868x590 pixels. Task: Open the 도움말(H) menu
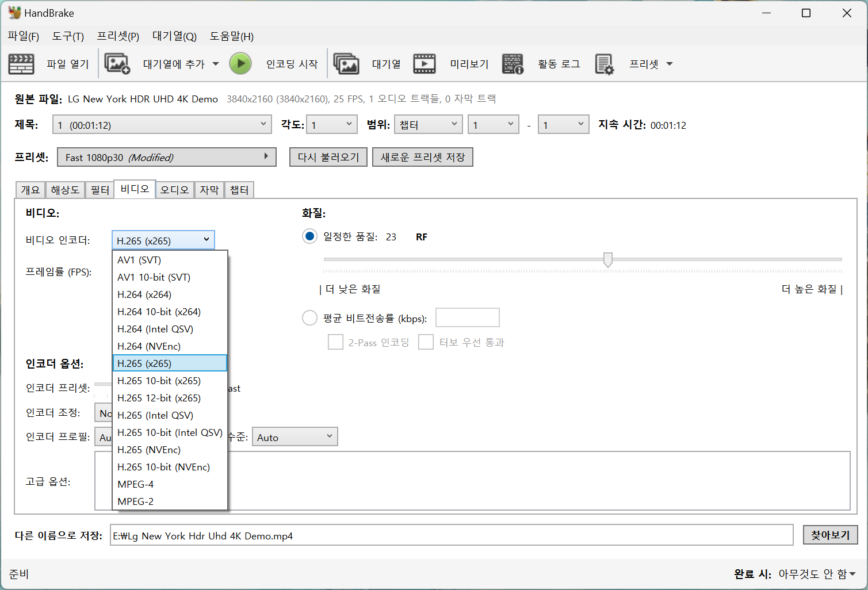(x=231, y=36)
